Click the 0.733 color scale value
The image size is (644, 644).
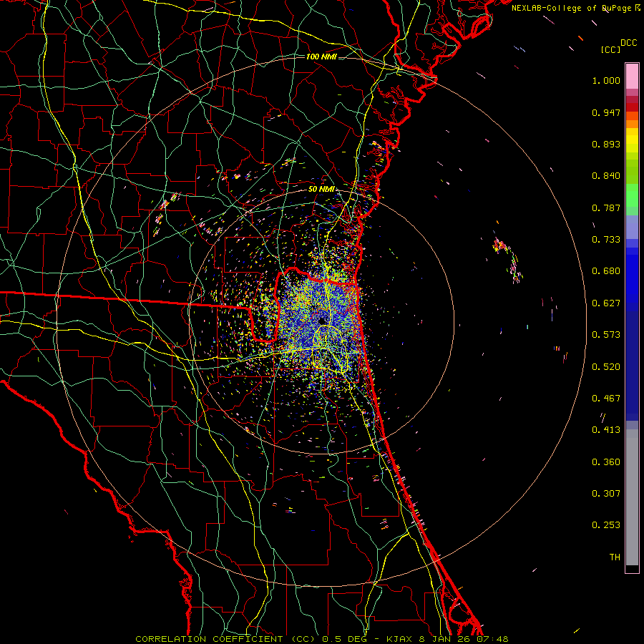[x=606, y=240]
